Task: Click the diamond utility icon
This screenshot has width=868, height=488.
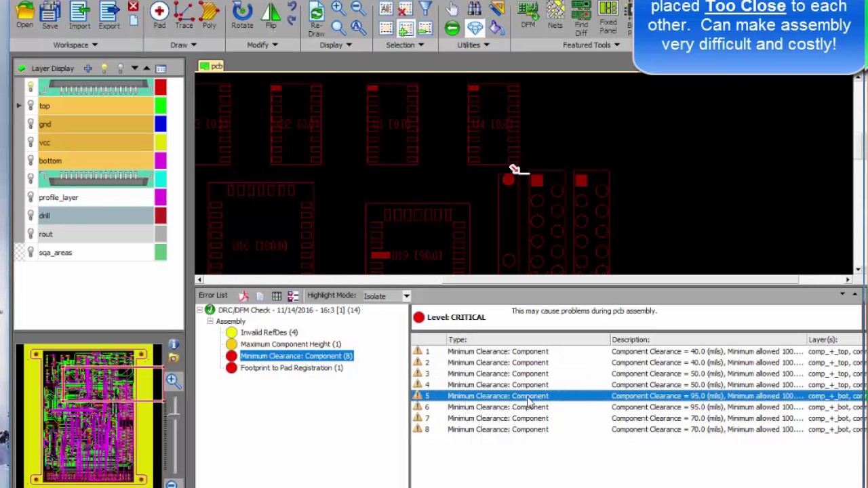Action: tap(475, 28)
